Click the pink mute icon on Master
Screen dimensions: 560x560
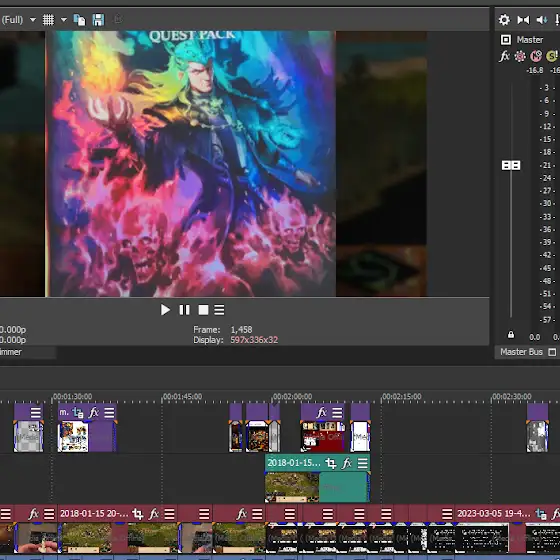pos(536,56)
